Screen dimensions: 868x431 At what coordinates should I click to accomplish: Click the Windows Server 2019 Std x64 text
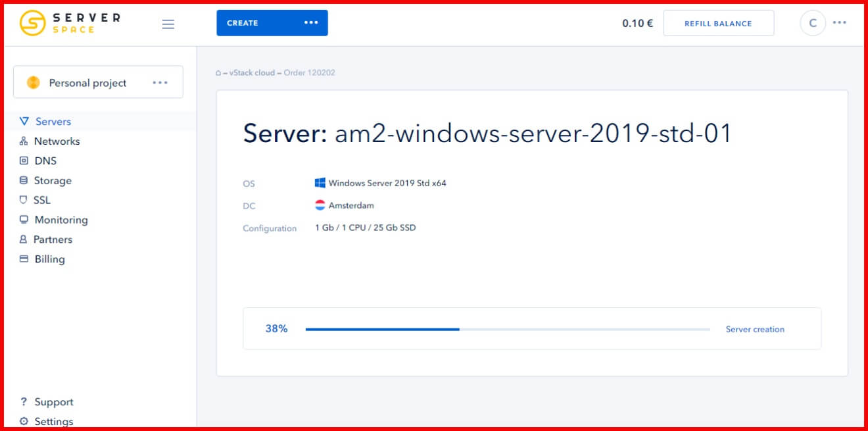pos(387,183)
